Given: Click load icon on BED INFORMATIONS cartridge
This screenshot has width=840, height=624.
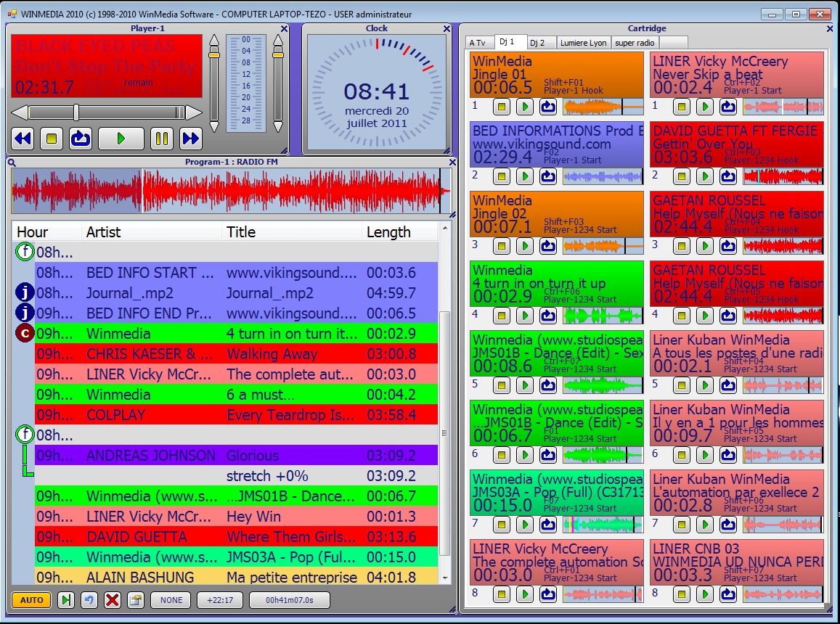Looking at the screenshot, I should [x=547, y=176].
